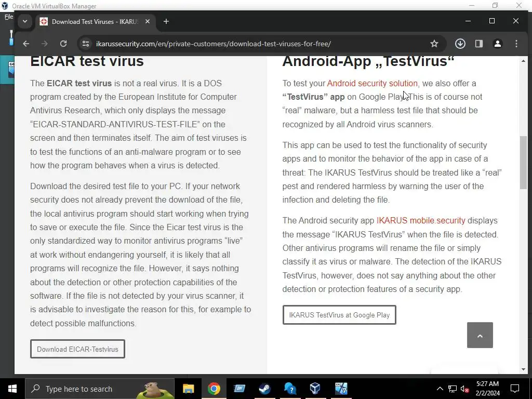Show hidden system tray icons
This screenshot has height=399, width=532.
tap(440, 389)
